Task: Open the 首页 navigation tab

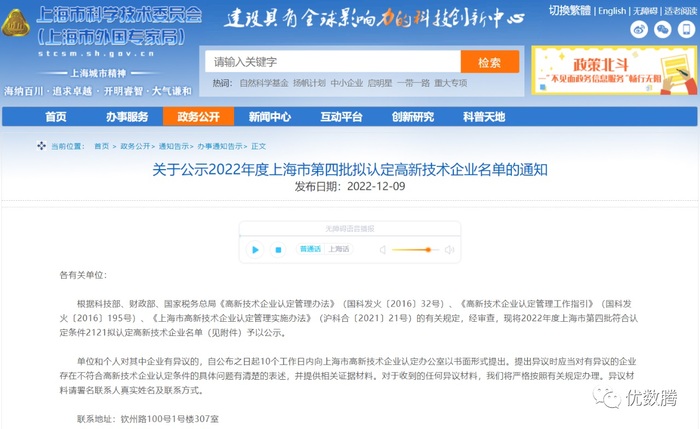Action: [x=56, y=117]
